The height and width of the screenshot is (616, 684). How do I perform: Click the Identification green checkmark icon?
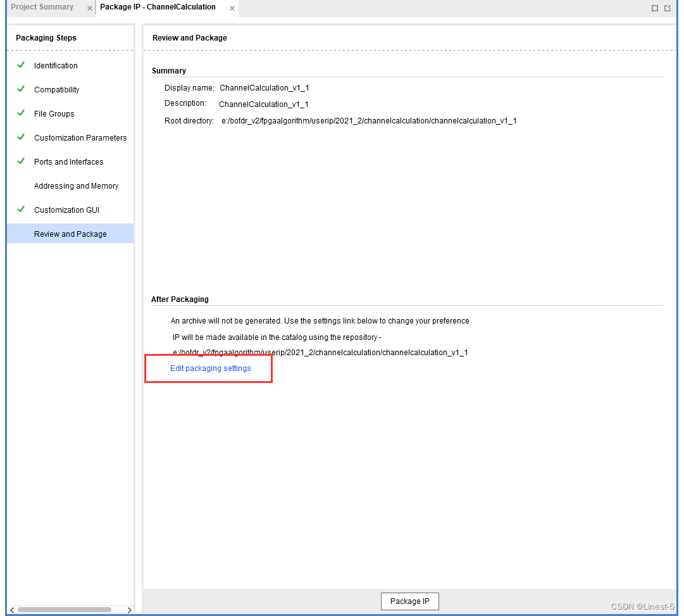coord(20,65)
